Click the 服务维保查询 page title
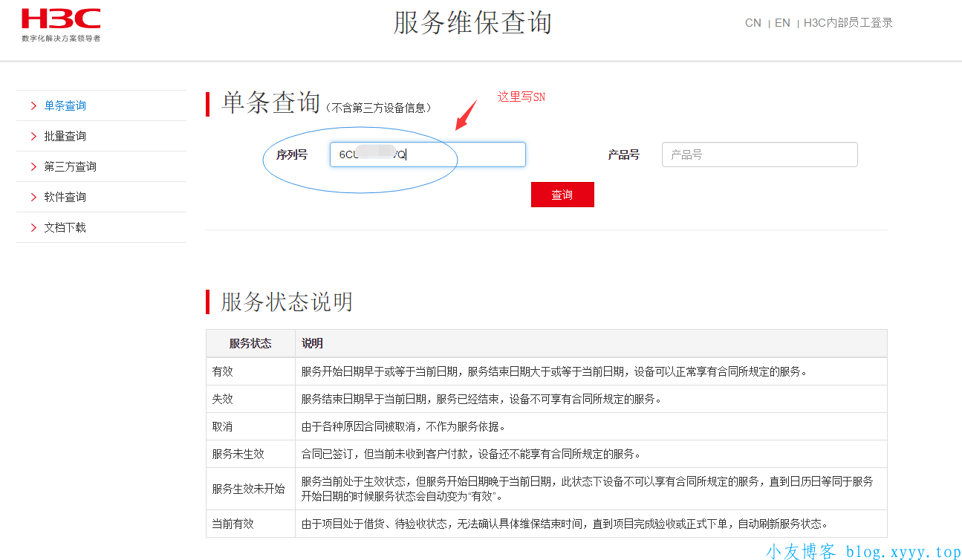 click(x=472, y=23)
